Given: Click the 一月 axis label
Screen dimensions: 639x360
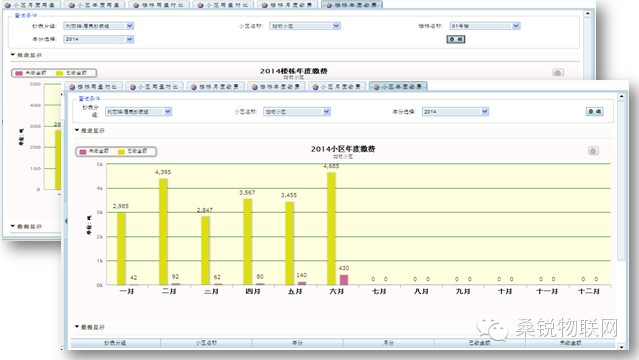Looking at the screenshot, I should point(127,292).
